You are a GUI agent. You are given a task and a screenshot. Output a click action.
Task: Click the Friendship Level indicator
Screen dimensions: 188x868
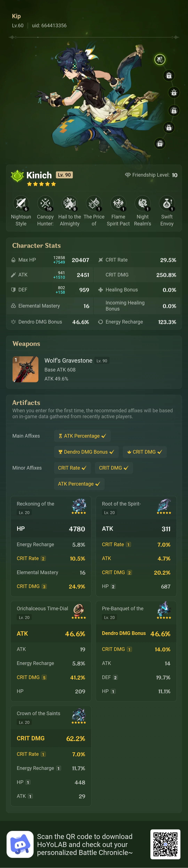click(x=151, y=175)
